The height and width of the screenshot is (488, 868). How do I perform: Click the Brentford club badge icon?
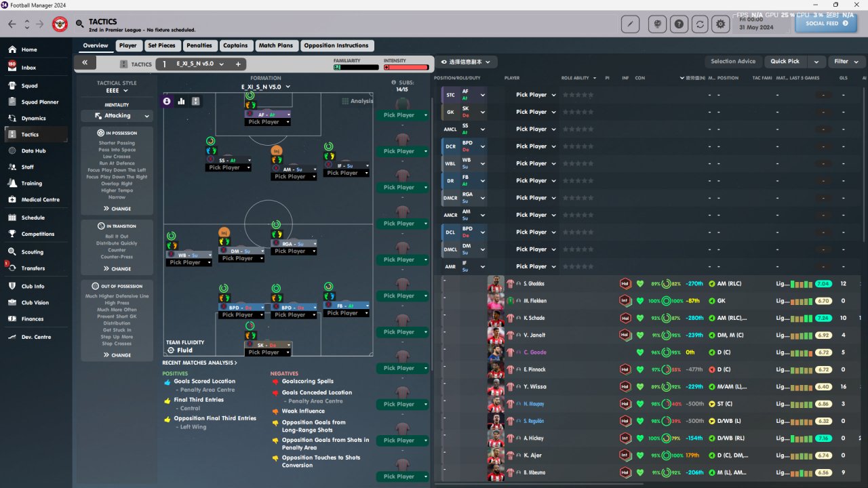click(x=60, y=24)
